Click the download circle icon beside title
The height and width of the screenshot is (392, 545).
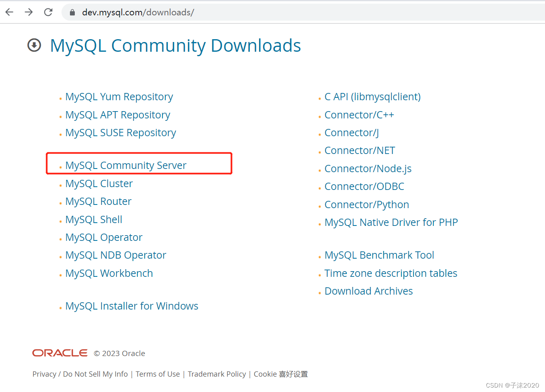[34, 45]
